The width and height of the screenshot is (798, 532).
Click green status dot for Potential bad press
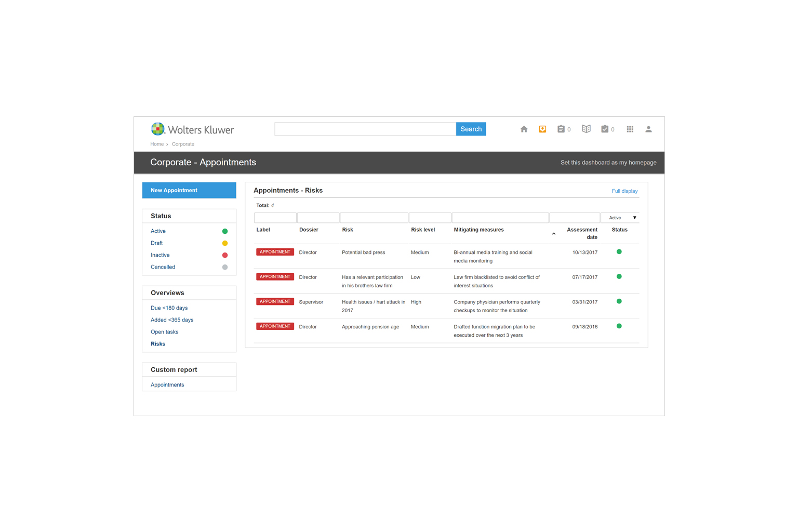coord(619,252)
